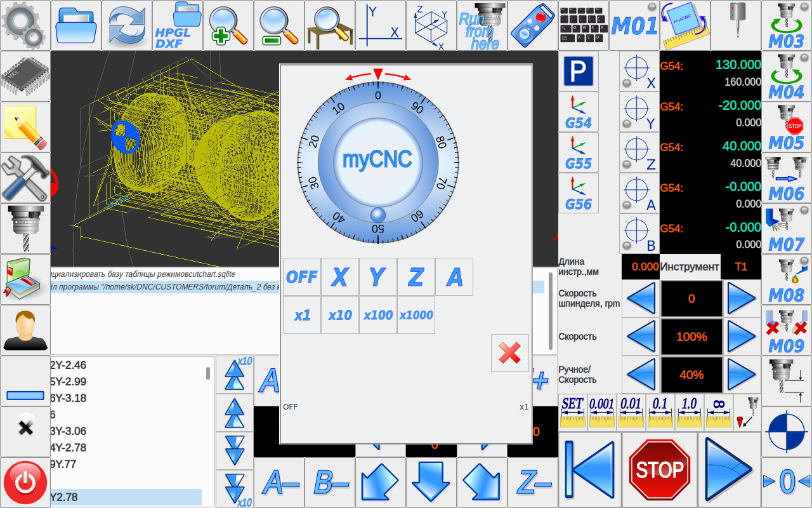Select Z axis in handwheel dialog
Image resolution: width=812 pixels, height=508 pixels.
pyautogui.click(x=416, y=277)
